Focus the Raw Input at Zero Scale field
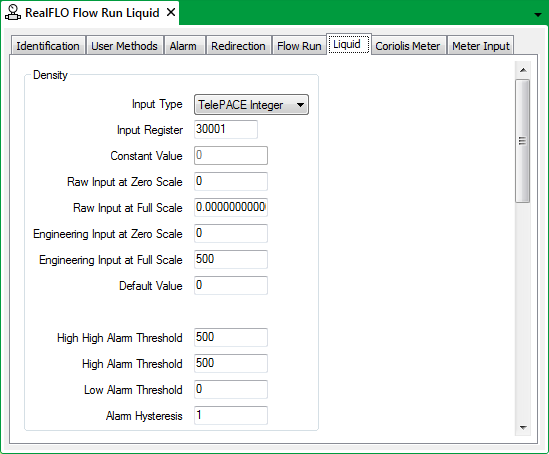 [231, 181]
